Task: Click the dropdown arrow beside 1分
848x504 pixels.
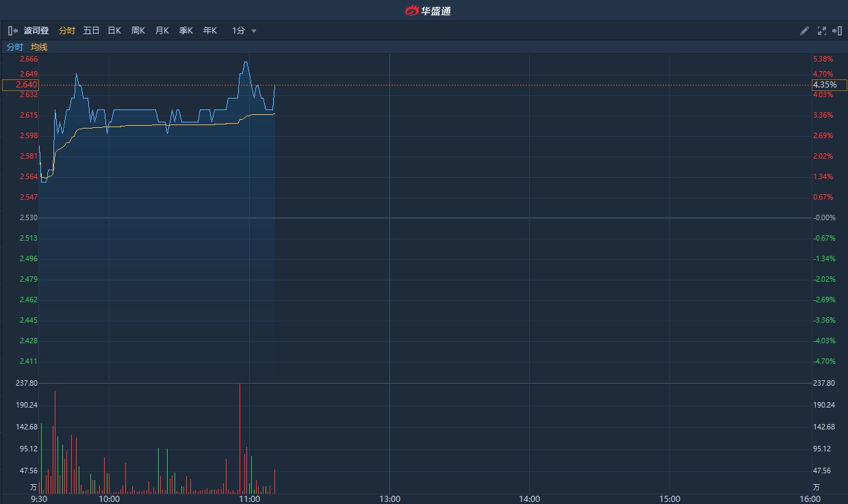Action: [254, 31]
